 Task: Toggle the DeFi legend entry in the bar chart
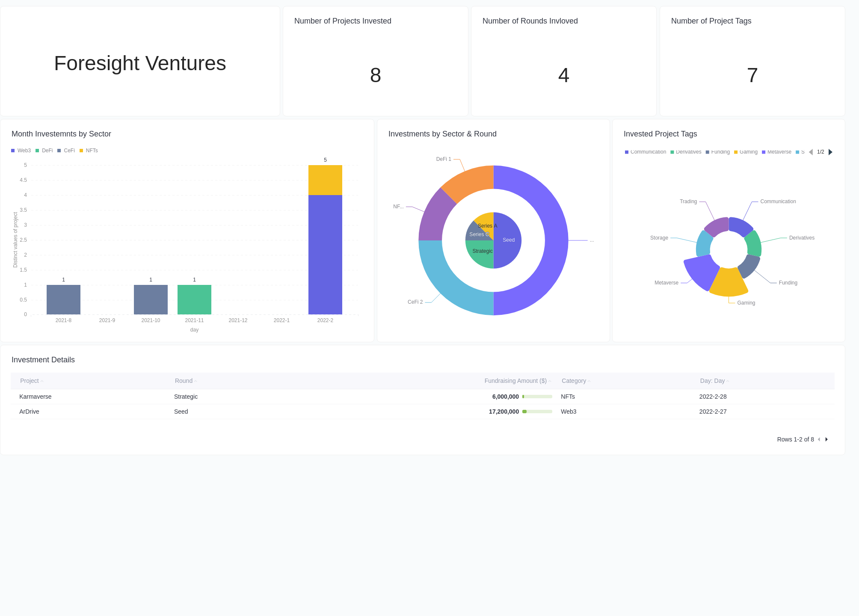coord(44,151)
